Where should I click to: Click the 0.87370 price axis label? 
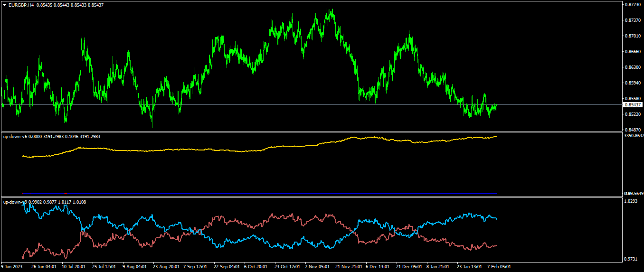pyautogui.click(x=634, y=20)
